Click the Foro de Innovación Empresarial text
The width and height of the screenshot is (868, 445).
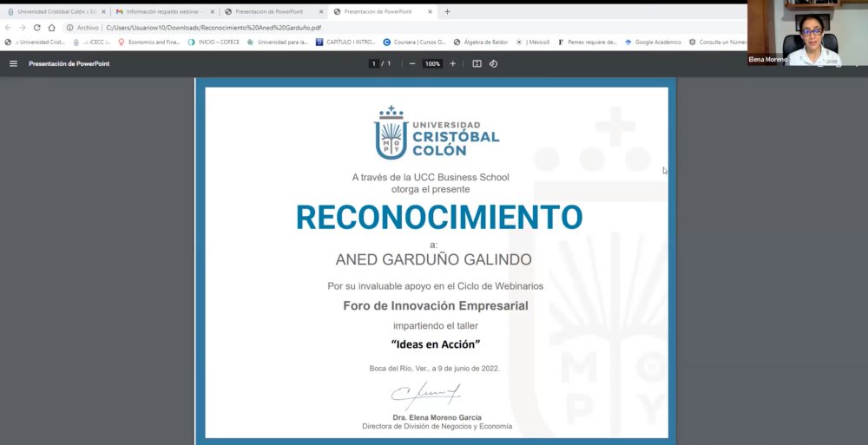(436, 305)
